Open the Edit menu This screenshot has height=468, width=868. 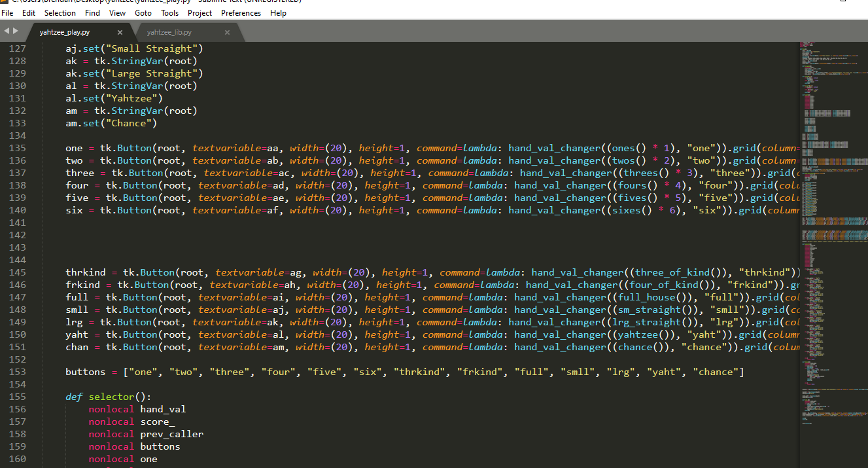point(29,12)
